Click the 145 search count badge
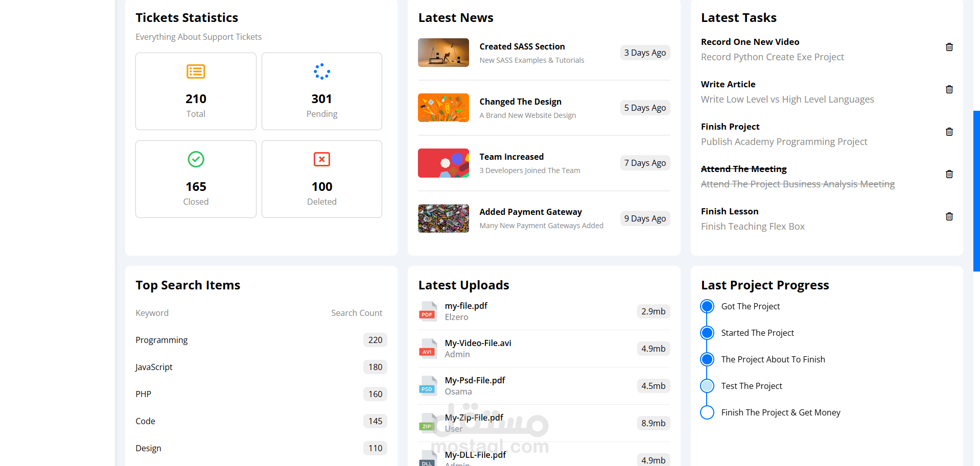Image resolution: width=980 pixels, height=466 pixels. click(x=375, y=421)
